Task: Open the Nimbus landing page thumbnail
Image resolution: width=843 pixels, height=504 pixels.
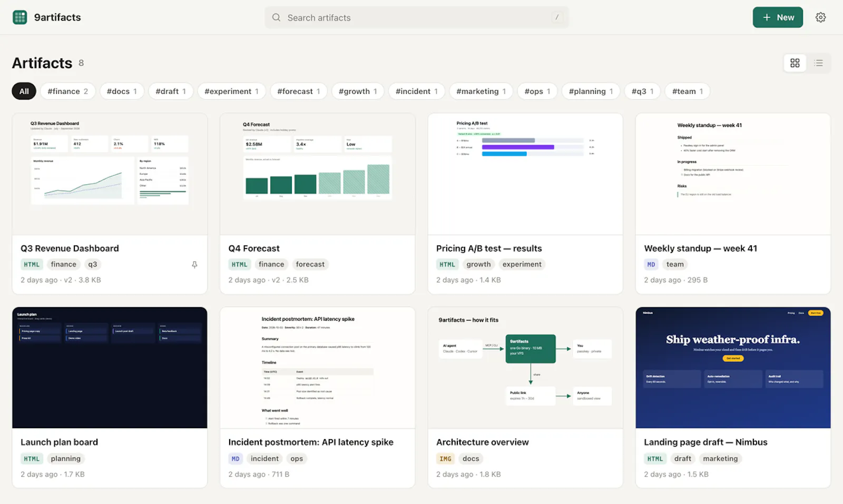Action: (733, 368)
